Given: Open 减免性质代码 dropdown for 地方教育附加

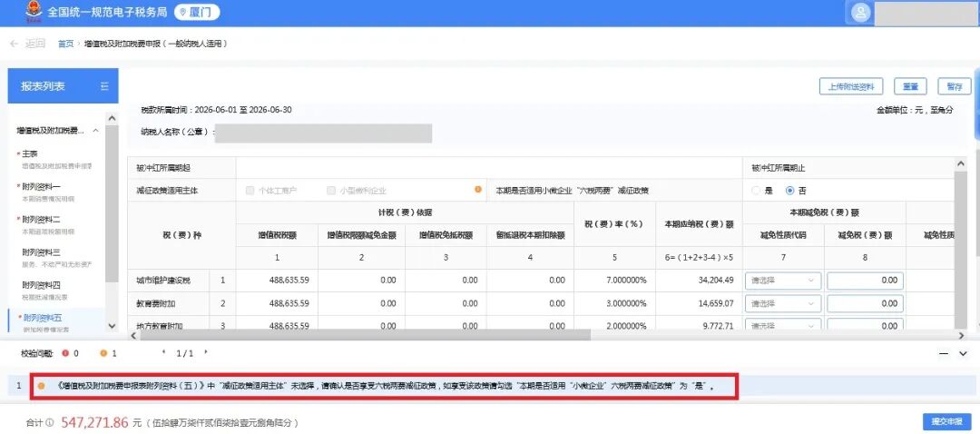Looking at the screenshot, I should click(x=782, y=324).
